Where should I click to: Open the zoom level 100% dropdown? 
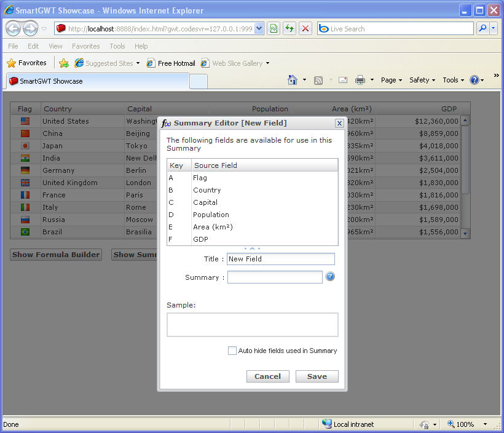pyautogui.click(x=485, y=424)
